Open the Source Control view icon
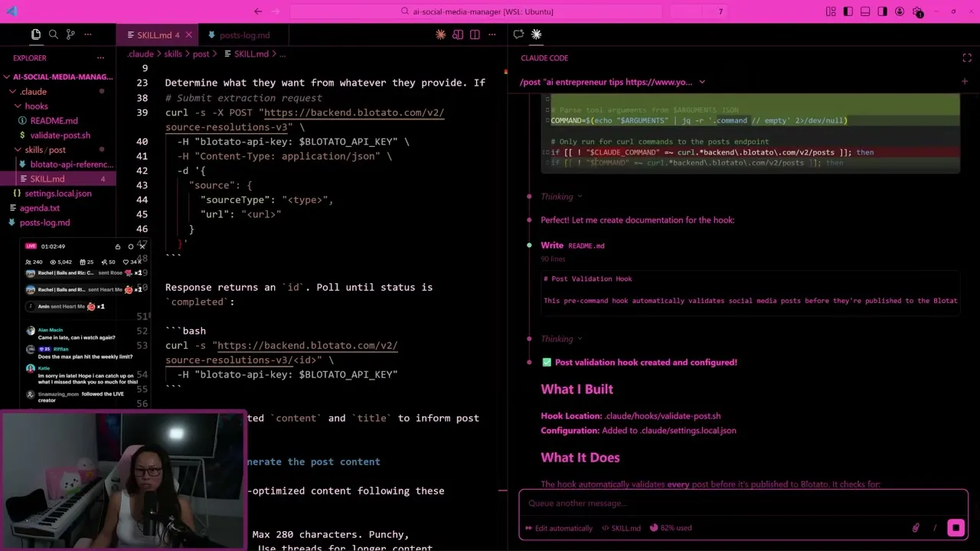The image size is (980, 551). point(70,34)
